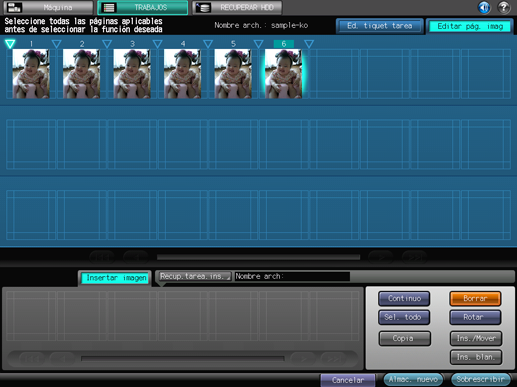517x387 pixels.
Task: Click Sobrescribir to overwrite the job
Action: [480, 379]
